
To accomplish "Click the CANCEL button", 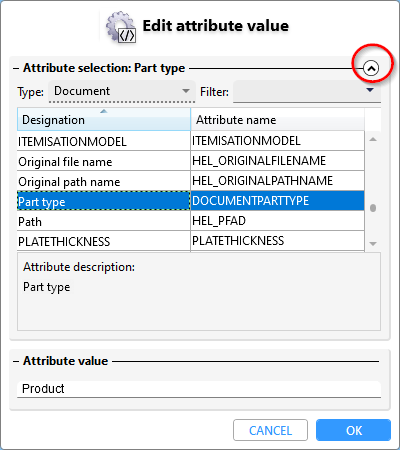I will click(270, 430).
